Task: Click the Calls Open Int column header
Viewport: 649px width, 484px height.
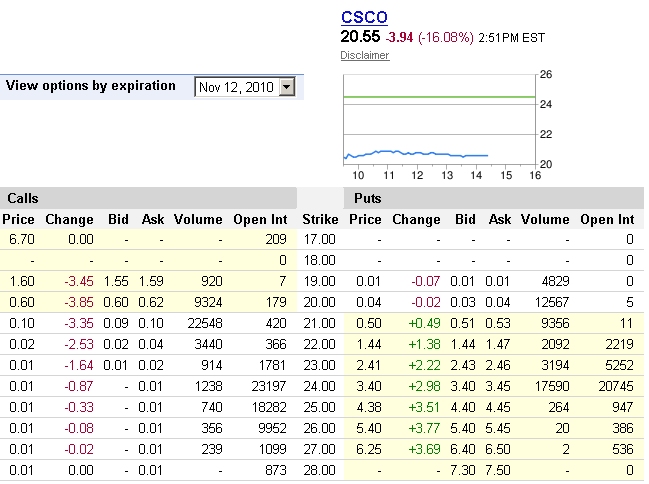Action: point(260,219)
